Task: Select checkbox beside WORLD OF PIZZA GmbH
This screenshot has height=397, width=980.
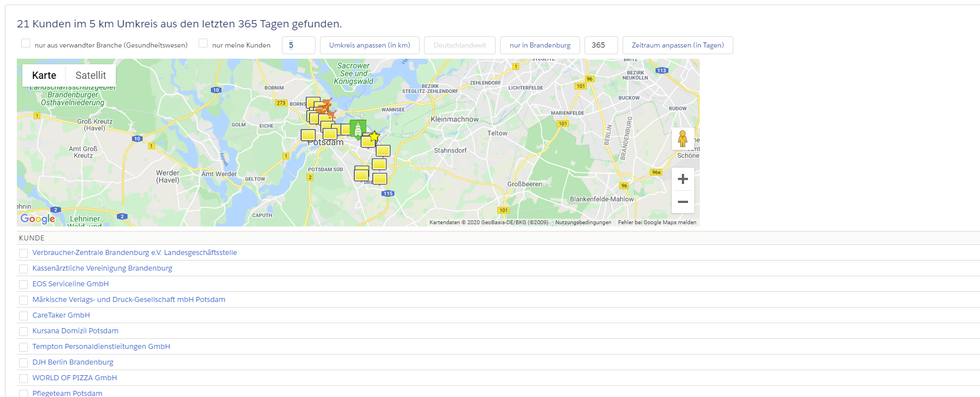Action: pos(23,379)
